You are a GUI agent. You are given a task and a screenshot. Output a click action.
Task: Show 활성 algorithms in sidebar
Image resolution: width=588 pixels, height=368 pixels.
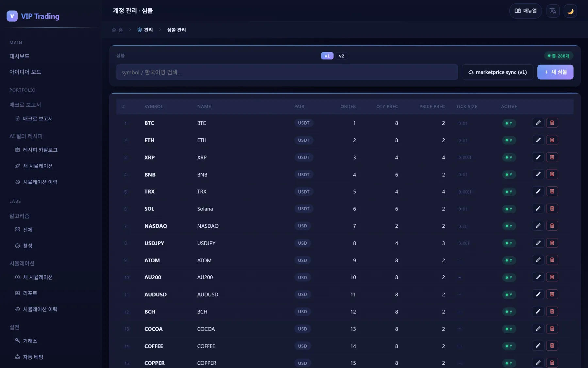24,246
